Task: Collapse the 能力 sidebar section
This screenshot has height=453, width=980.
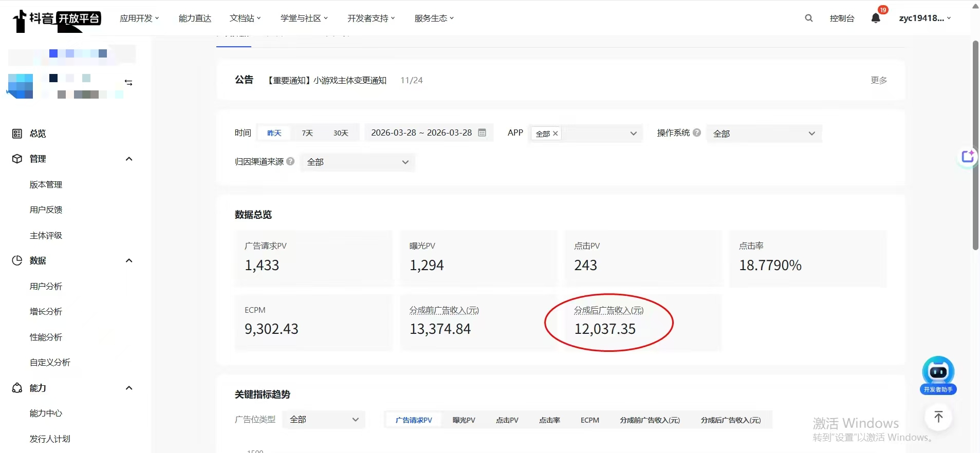Action: 129,388
